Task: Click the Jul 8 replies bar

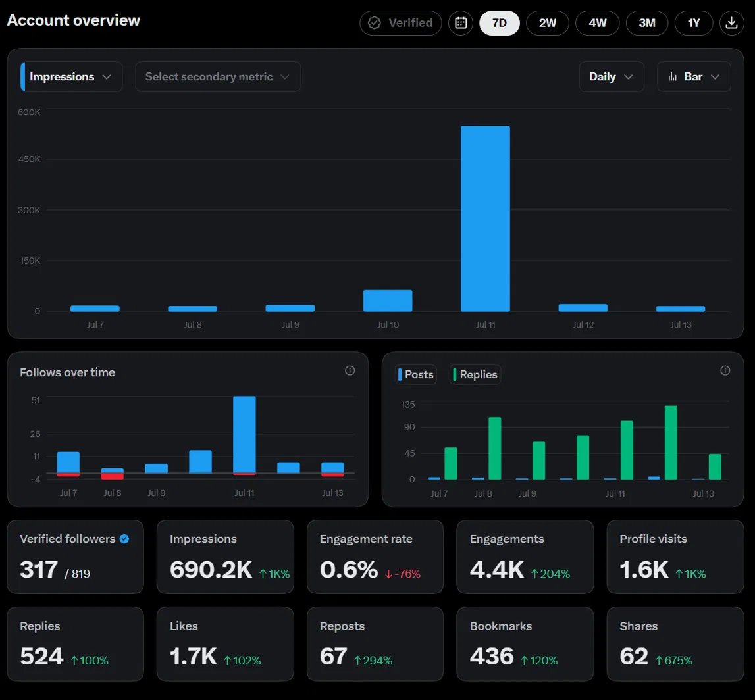Action: pos(495,449)
